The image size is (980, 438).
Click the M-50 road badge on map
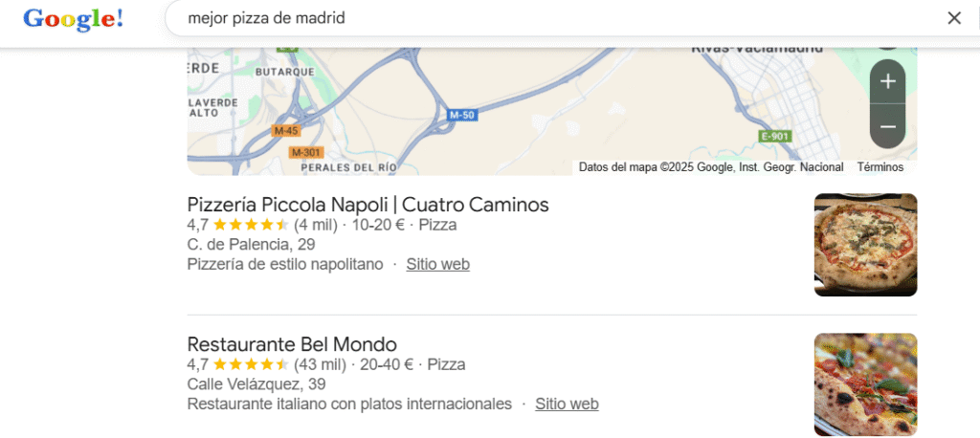point(461,116)
